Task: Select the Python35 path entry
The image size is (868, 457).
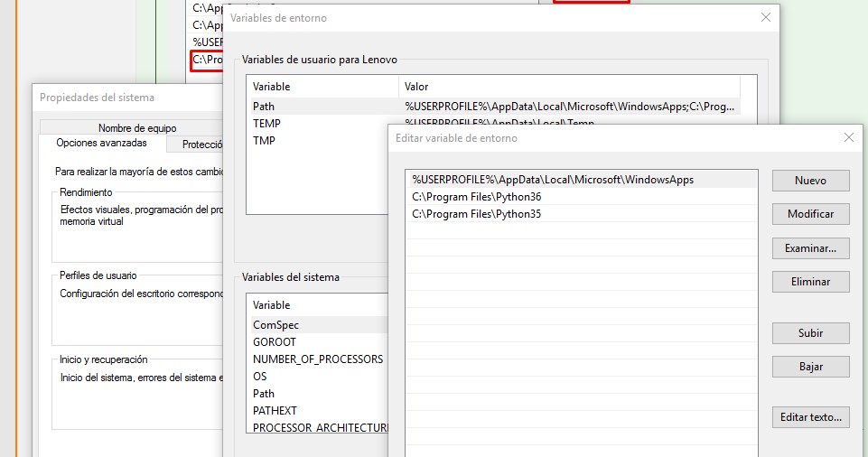Action: [x=477, y=214]
